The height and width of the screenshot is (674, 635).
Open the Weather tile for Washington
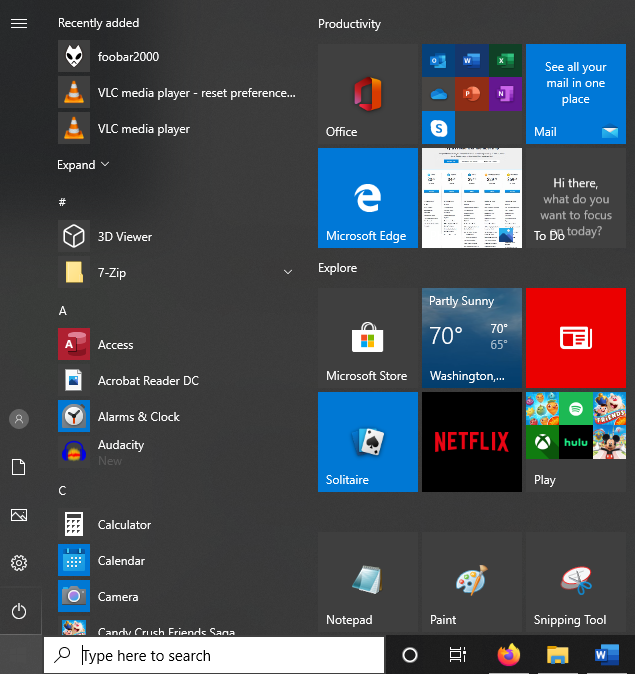471,338
